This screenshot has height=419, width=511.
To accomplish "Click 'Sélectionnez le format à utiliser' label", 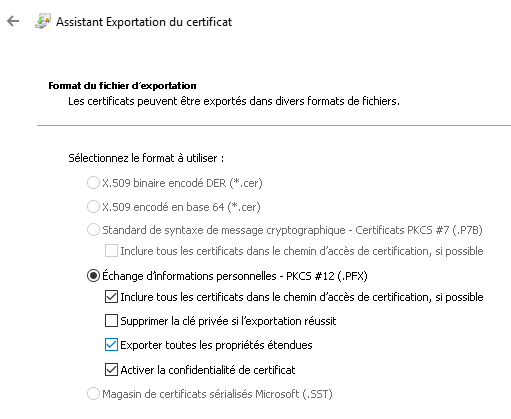I will (146, 158).
